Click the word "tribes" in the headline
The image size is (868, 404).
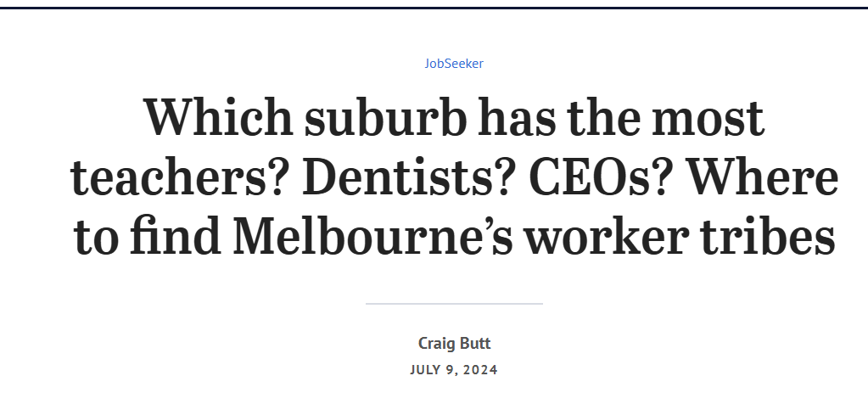(x=768, y=237)
